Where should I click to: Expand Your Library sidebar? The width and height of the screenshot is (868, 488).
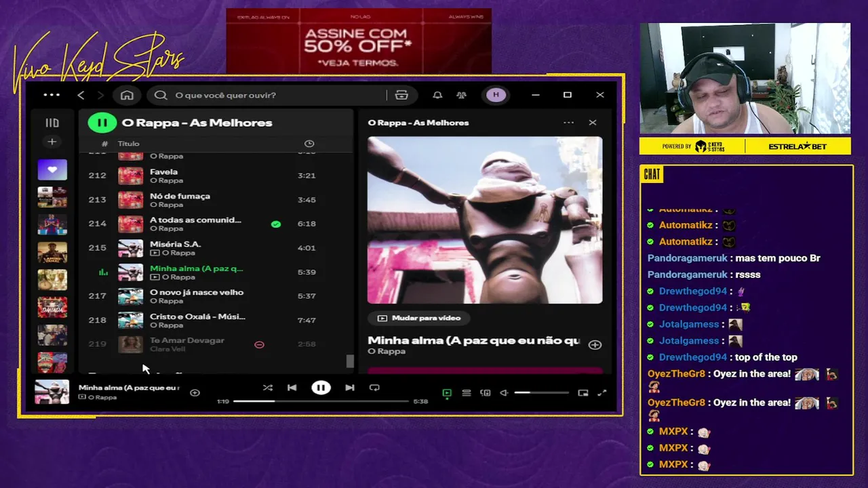tap(52, 123)
